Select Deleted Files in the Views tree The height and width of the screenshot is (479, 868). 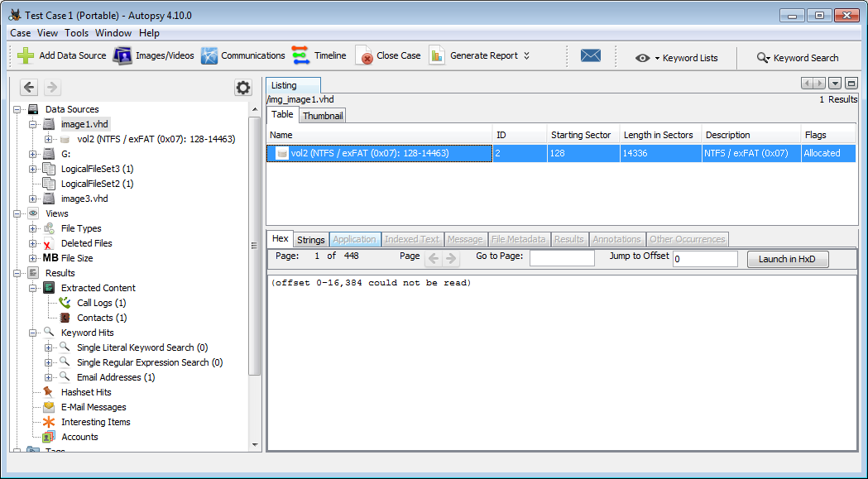point(86,243)
